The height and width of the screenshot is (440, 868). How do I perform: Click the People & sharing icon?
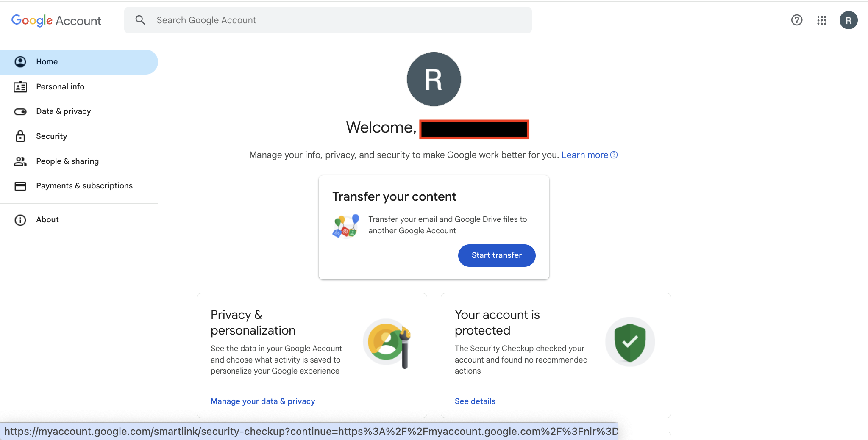coord(20,161)
